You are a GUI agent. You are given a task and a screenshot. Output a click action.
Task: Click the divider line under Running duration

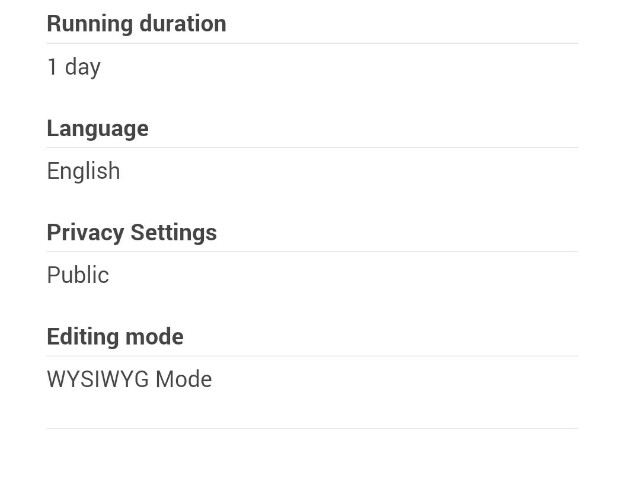(312, 43)
